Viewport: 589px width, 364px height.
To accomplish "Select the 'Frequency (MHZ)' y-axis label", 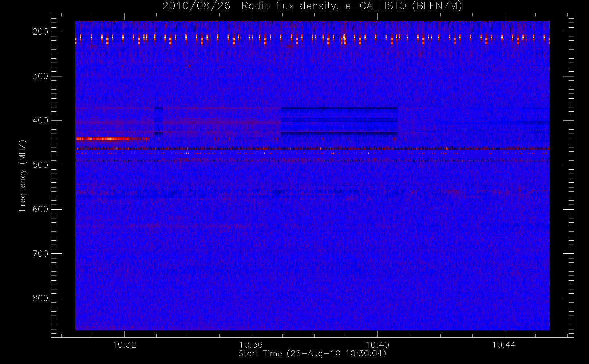I will tap(22, 175).
